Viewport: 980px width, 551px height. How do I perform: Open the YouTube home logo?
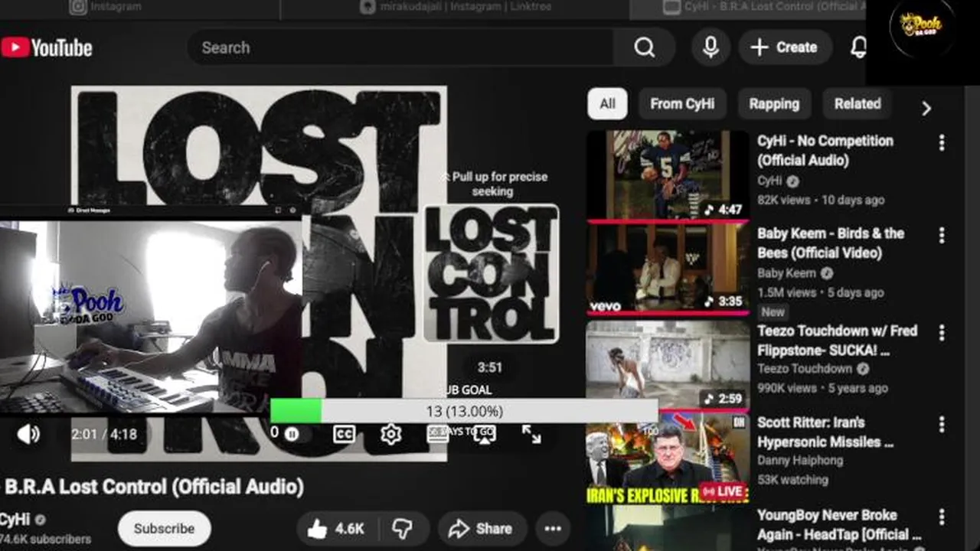46,47
